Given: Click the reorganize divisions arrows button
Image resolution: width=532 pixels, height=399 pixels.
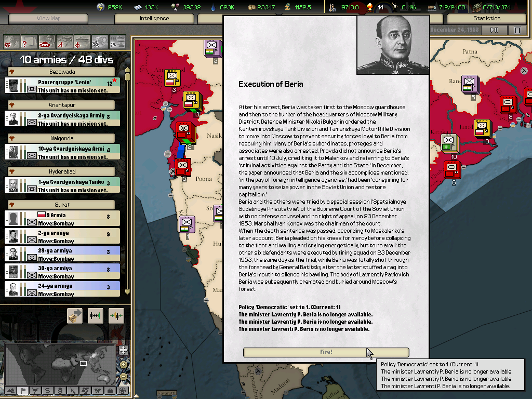Looking at the screenshot, I should click(x=96, y=315).
